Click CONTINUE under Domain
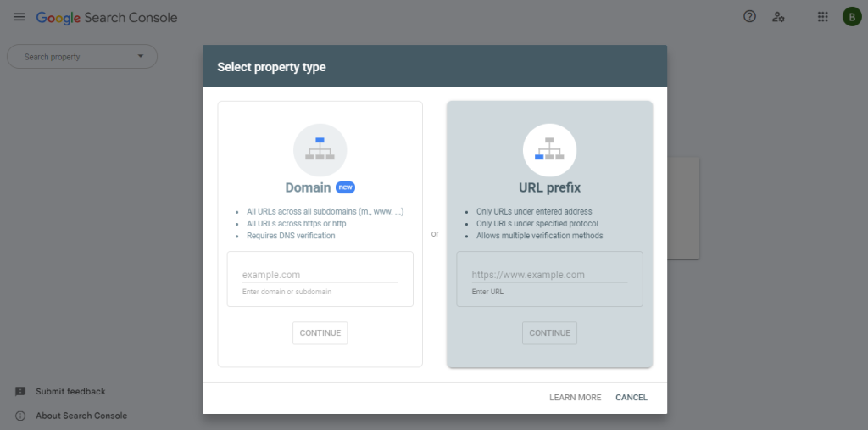Image resolution: width=868 pixels, height=430 pixels. pos(320,333)
